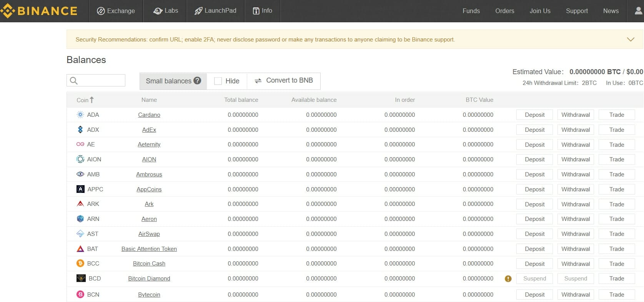Image resolution: width=644 pixels, height=302 pixels.
Task: Click the Labs menu icon
Action: pos(158,11)
